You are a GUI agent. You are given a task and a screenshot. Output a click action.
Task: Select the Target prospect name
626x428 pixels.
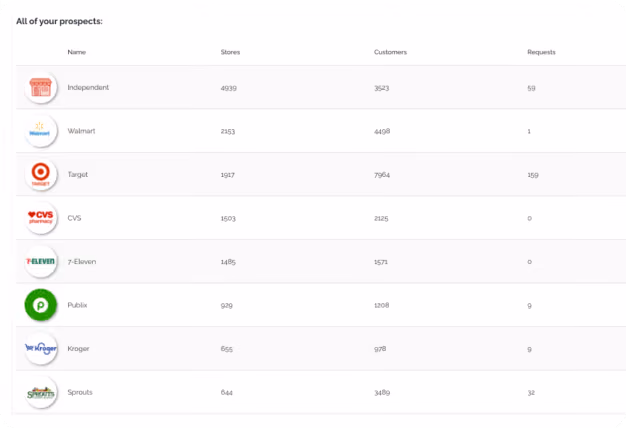pyautogui.click(x=78, y=174)
